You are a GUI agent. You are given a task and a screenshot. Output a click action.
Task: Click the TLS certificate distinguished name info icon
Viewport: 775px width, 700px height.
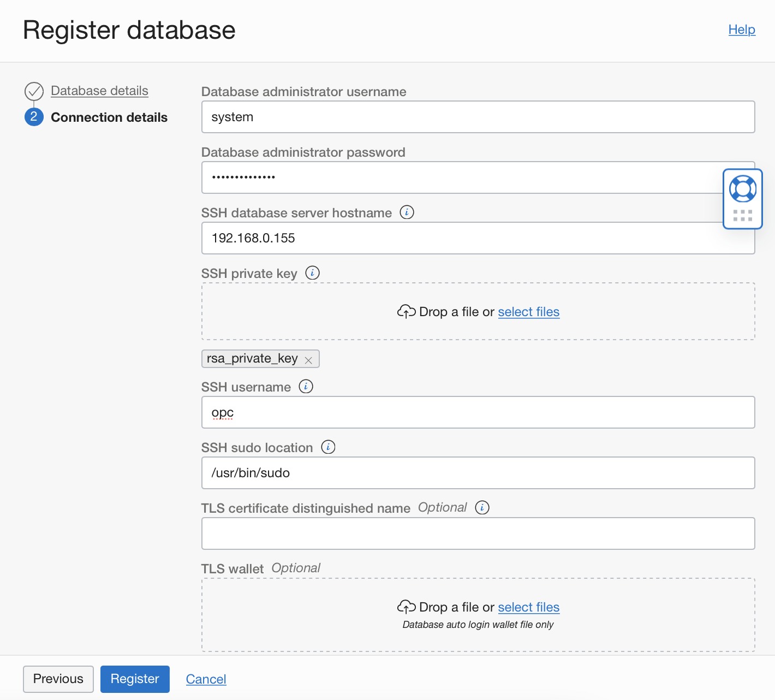pos(482,508)
